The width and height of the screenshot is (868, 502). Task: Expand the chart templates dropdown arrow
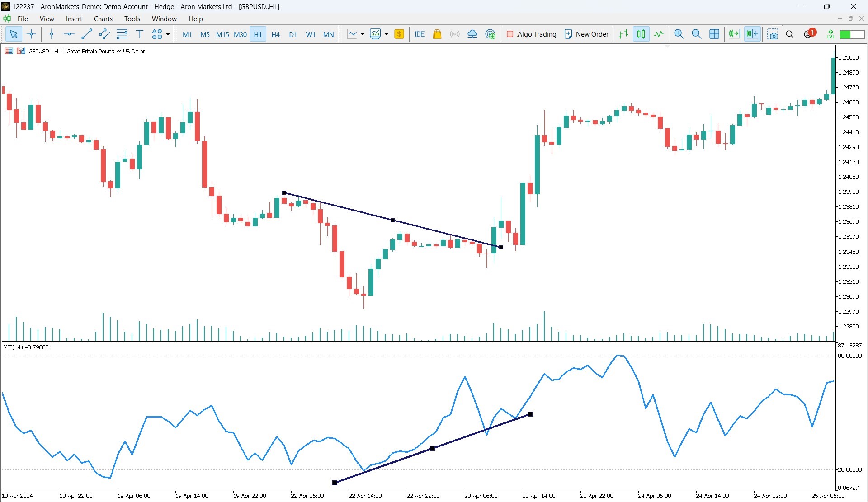pyautogui.click(x=386, y=34)
